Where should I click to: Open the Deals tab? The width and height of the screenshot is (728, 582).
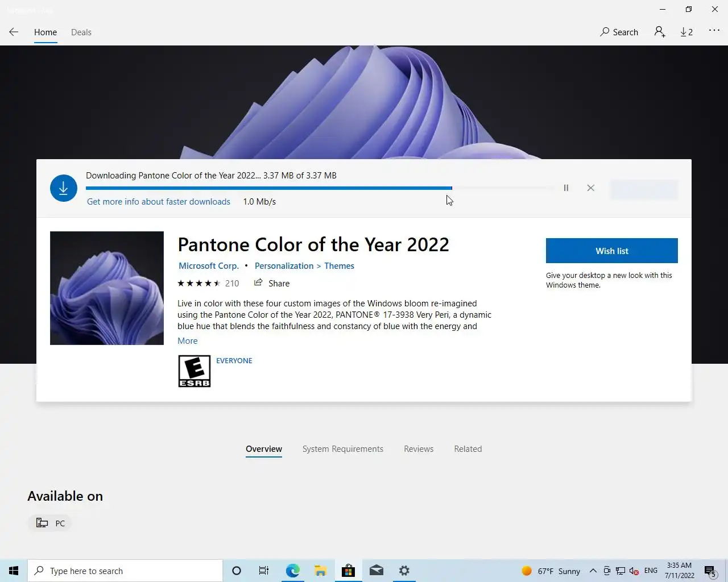pos(81,32)
